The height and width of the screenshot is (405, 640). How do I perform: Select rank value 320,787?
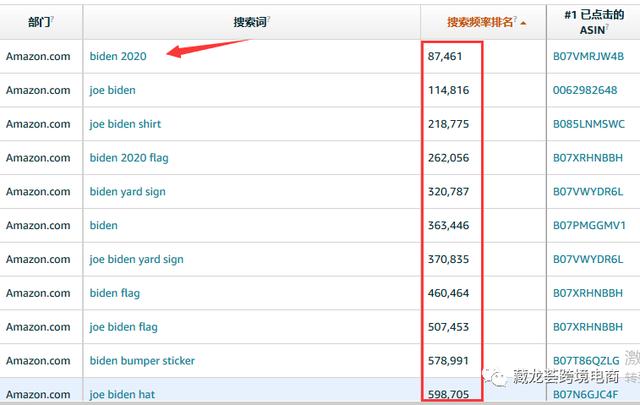tap(448, 192)
